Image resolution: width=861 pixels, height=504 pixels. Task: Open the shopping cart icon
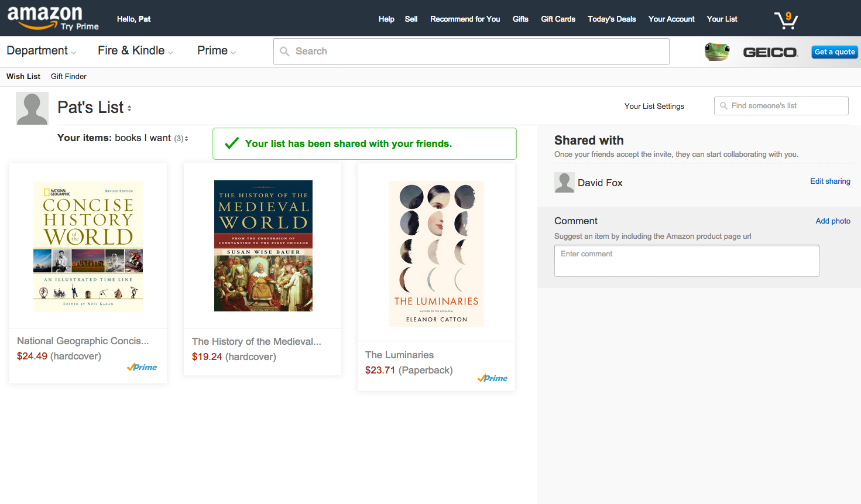pyautogui.click(x=786, y=20)
